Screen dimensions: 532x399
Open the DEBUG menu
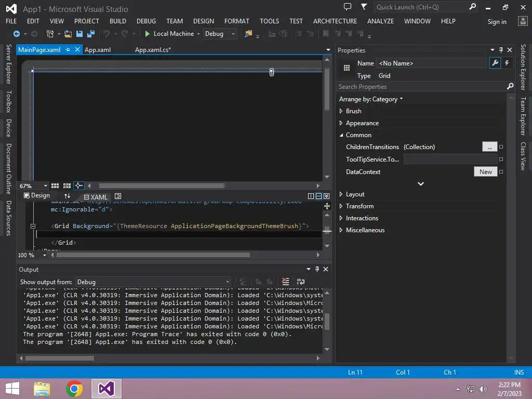coord(146,21)
